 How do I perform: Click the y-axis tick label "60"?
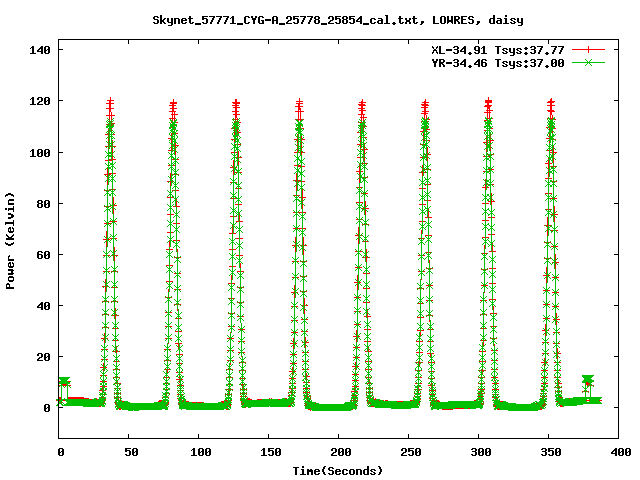pos(43,255)
